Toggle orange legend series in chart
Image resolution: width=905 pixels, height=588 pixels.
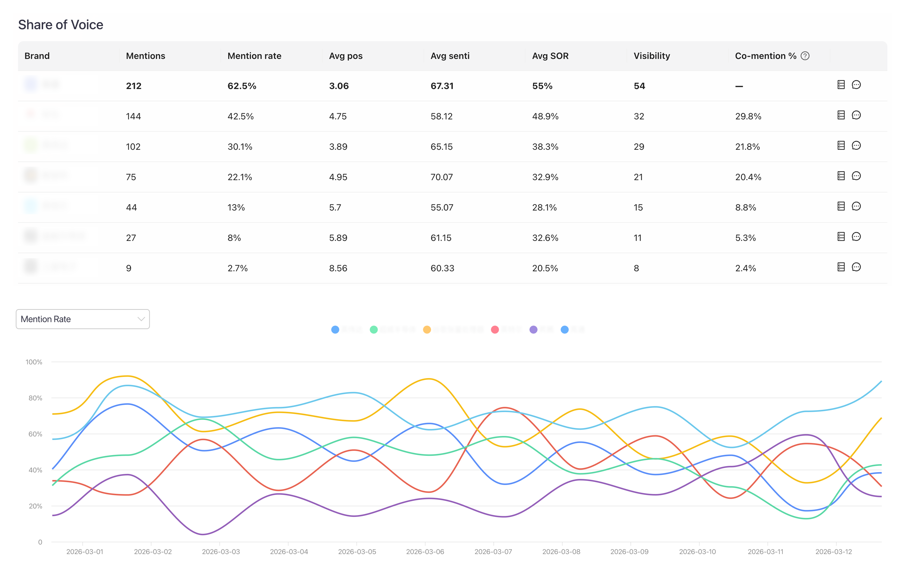click(x=427, y=329)
